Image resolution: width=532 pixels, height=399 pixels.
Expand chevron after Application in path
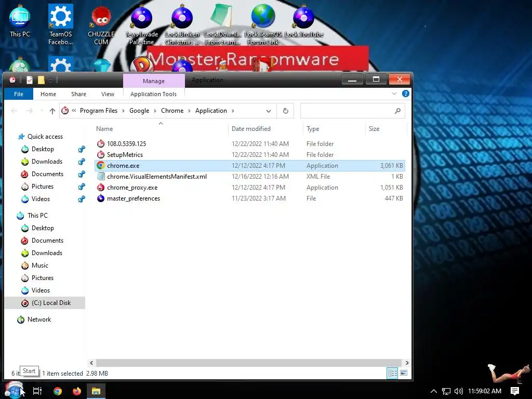pos(233,111)
